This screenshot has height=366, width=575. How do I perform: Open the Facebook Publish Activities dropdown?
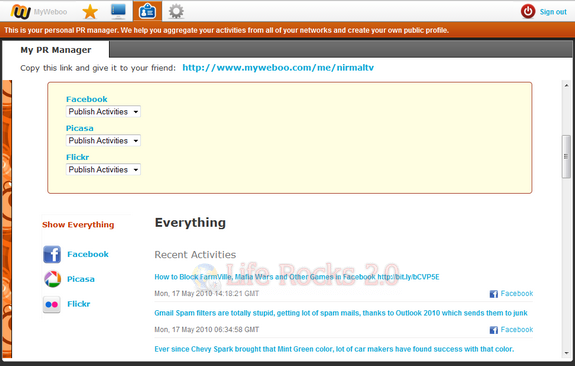pos(103,111)
